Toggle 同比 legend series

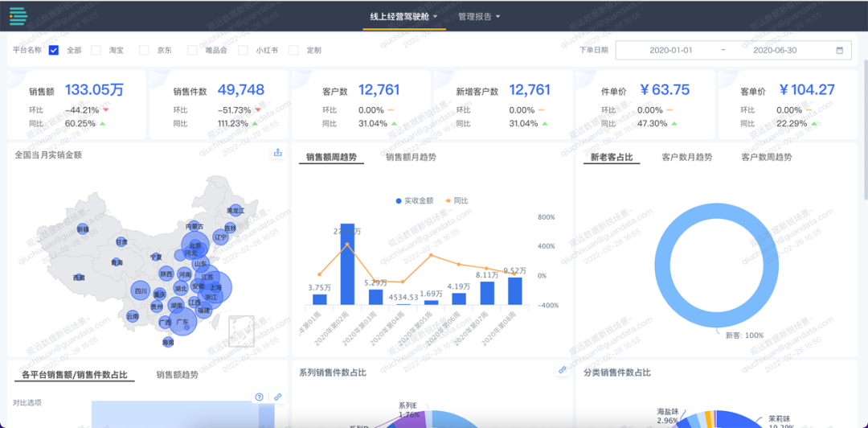pyautogui.click(x=456, y=200)
